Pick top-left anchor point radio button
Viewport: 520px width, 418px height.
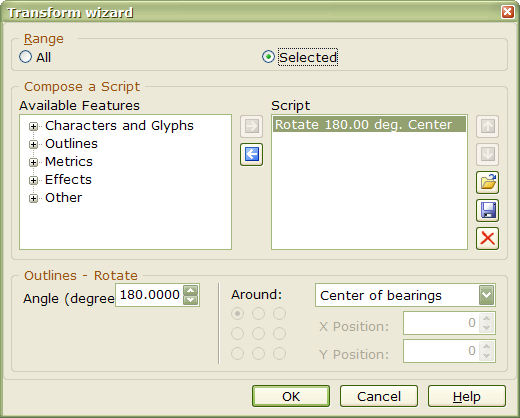click(237, 313)
